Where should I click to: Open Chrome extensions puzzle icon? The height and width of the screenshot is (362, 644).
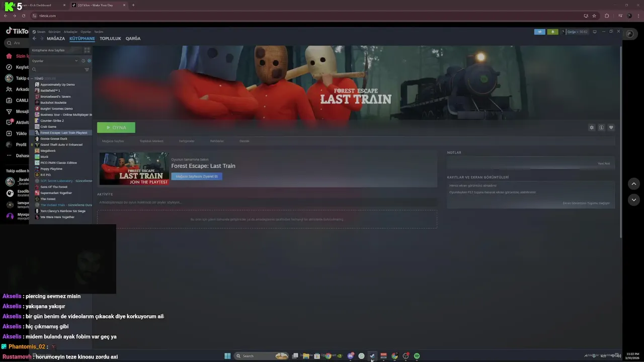(607, 16)
